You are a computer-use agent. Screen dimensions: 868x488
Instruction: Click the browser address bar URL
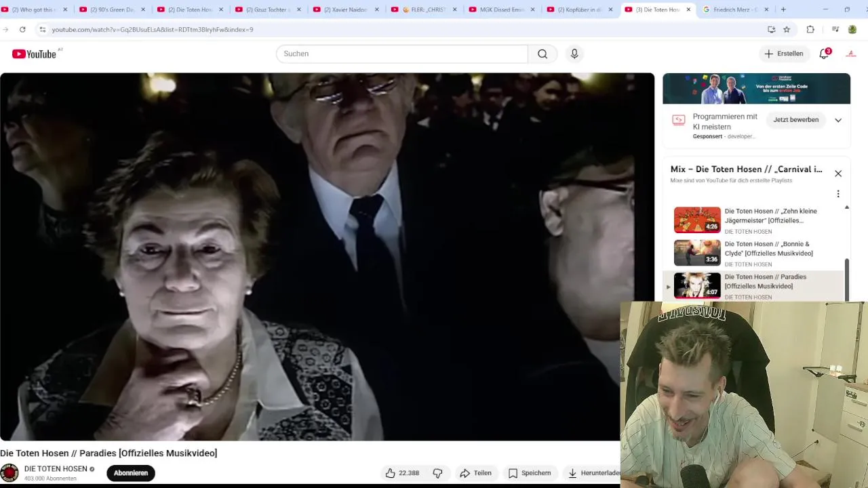coord(153,30)
